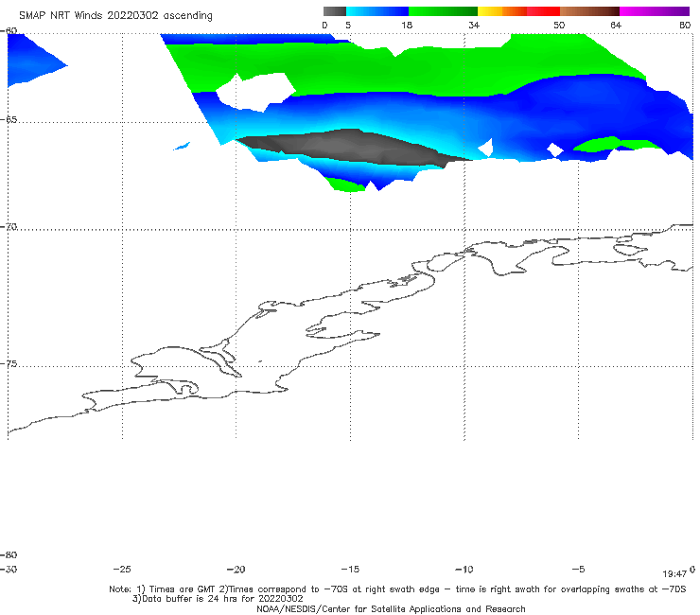The image size is (700, 615).
Task: Click the note line beginning "Note: 1) Times are GMT"
Action: click(397, 589)
